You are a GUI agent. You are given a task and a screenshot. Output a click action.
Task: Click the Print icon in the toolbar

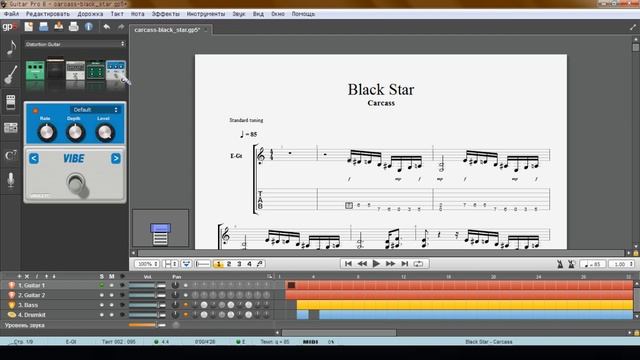(73, 27)
